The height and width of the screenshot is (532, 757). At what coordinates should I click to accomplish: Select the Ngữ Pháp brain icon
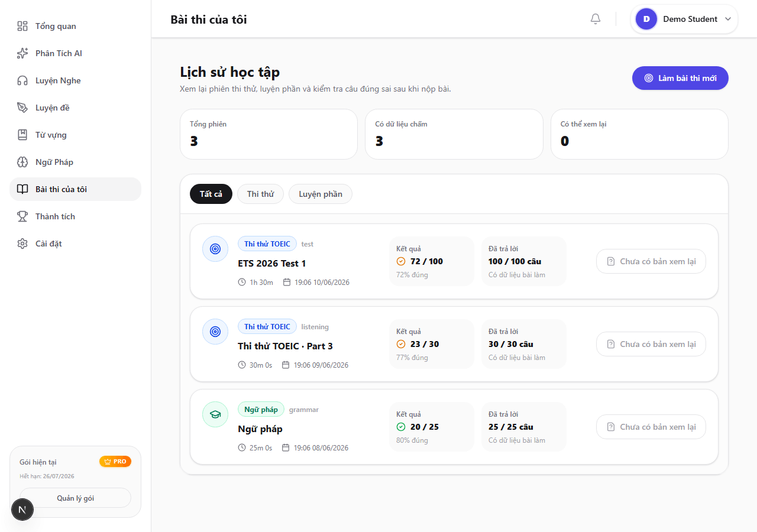[22, 162]
